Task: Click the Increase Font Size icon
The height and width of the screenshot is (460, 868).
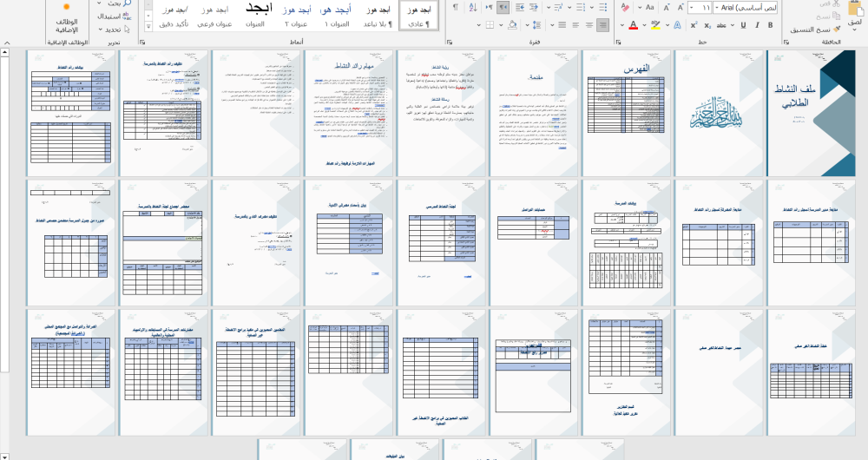Action: coord(681,8)
